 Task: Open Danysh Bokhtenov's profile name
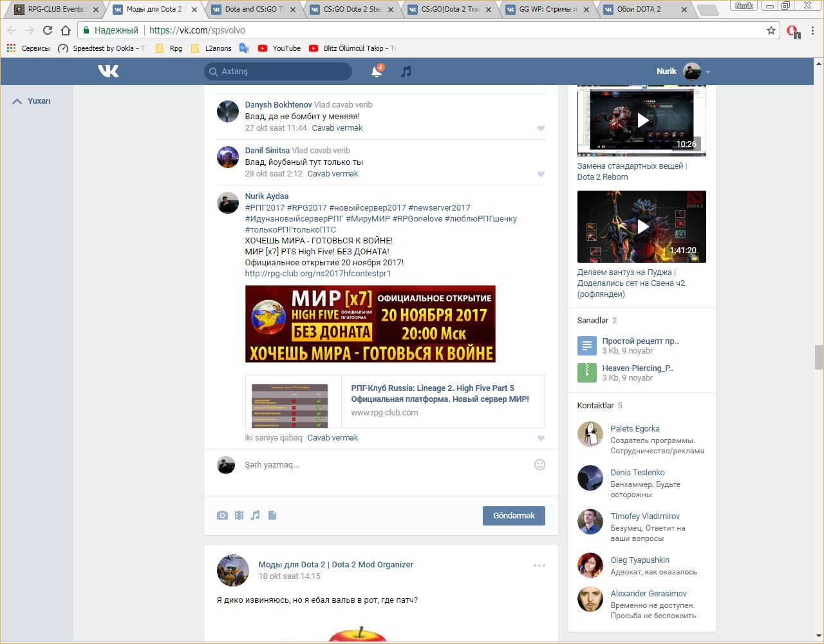278,105
